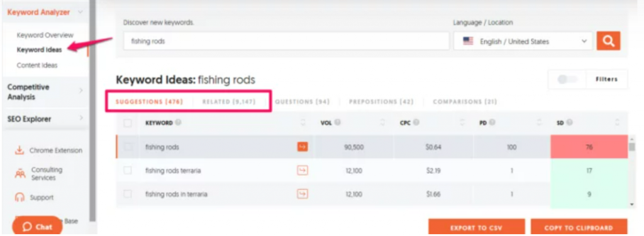The image size is (644, 236).
Task: Check the select-all keywords header checkbox
Action: [x=128, y=123]
